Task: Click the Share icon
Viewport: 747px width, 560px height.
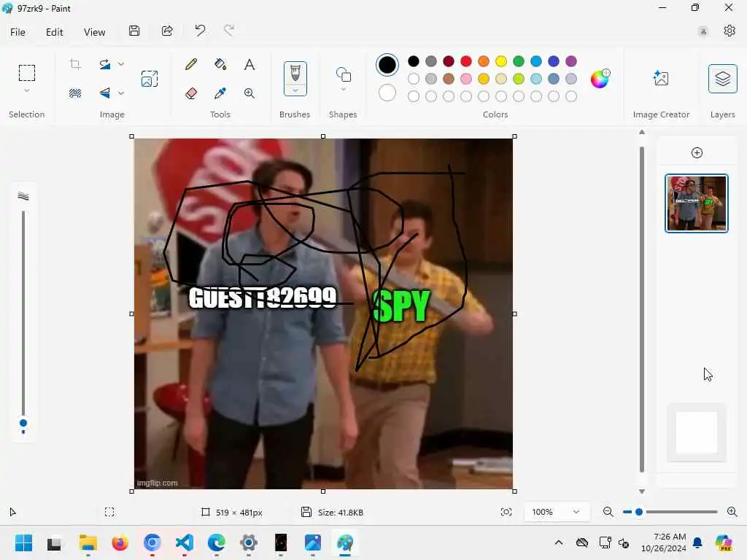Action: pos(167,31)
